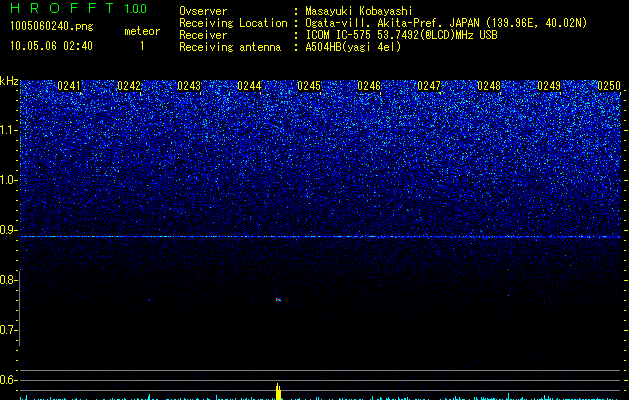629x400 pixels.
Task: Click the 1.1 kHz axis tick label
Action: (x=8, y=130)
